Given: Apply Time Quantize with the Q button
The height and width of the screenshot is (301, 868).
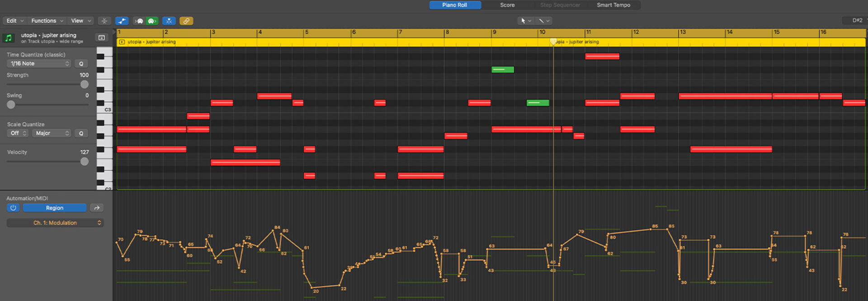Looking at the screenshot, I should (81, 64).
